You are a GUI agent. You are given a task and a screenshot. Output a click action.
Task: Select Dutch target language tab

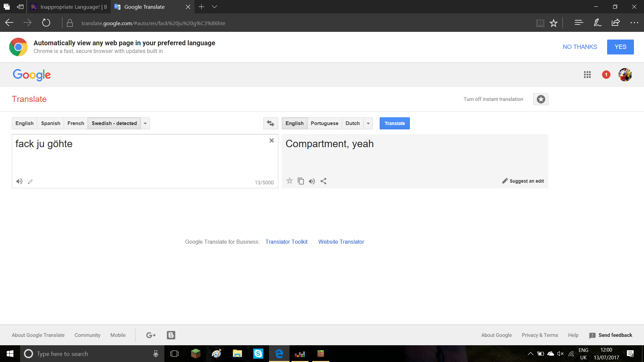click(353, 123)
